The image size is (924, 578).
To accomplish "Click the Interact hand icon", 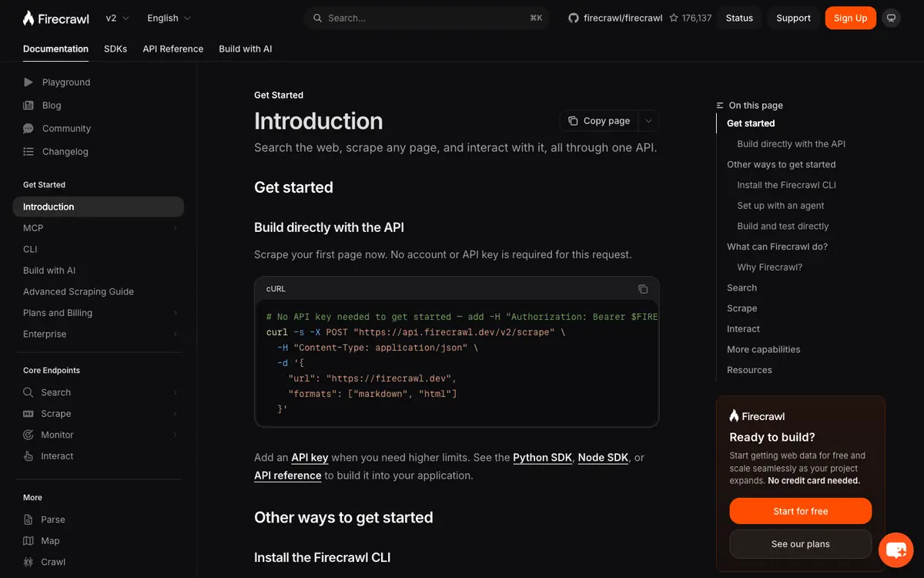I will pyautogui.click(x=28, y=456).
